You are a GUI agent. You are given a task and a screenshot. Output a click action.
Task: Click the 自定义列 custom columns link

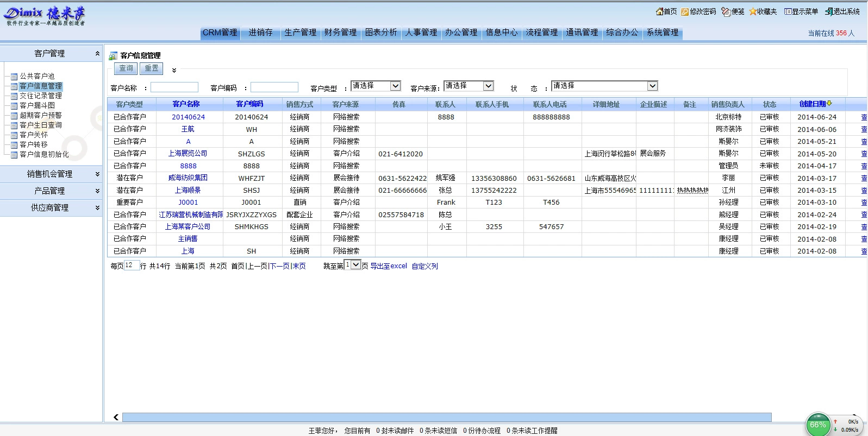click(424, 266)
